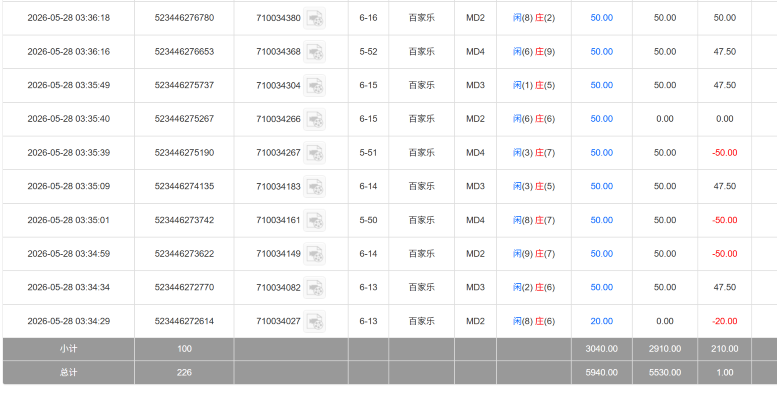This screenshot has width=777, height=397.
Task: Select subtotal bet amount 3040.00
Action: [x=602, y=349]
